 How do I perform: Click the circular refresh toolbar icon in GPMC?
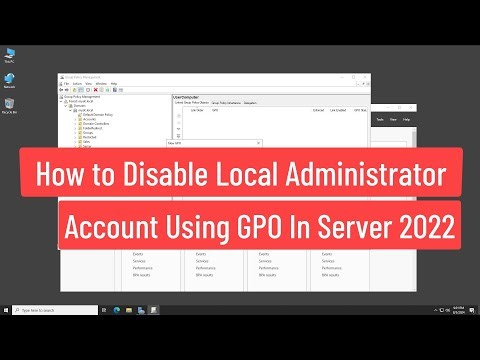(88, 90)
